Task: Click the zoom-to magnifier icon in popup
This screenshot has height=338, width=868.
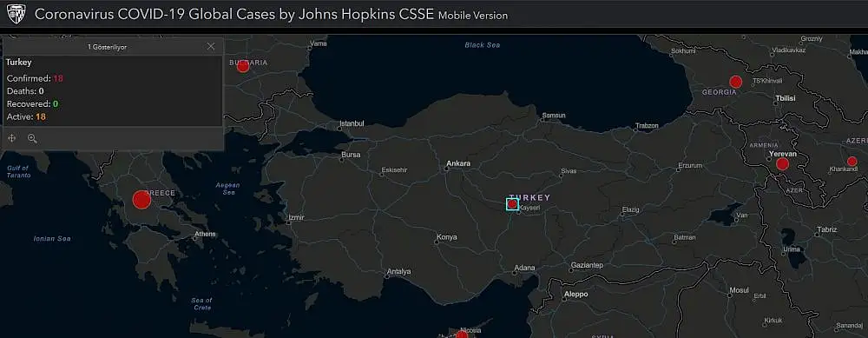Action: point(32,138)
